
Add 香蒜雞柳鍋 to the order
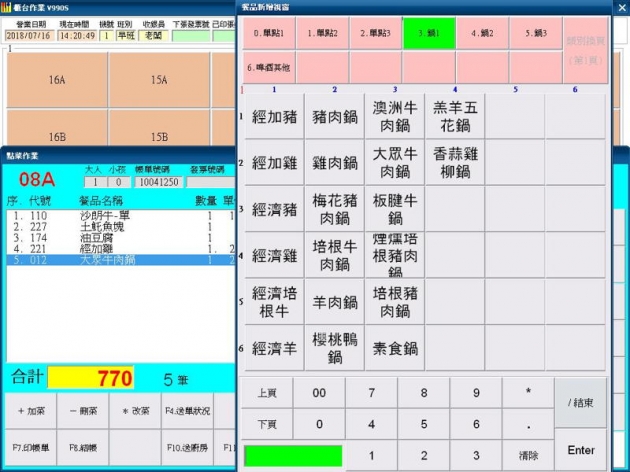click(453, 163)
